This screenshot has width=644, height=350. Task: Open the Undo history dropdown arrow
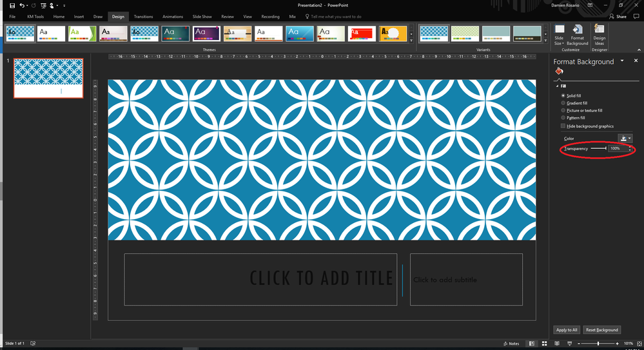coord(27,6)
